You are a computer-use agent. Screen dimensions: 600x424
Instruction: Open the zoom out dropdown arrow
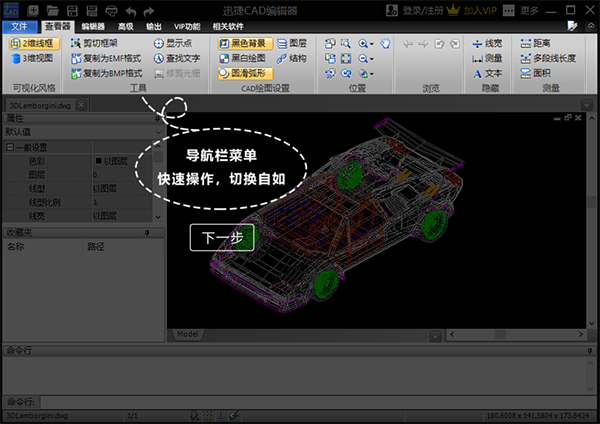click(x=372, y=59)
